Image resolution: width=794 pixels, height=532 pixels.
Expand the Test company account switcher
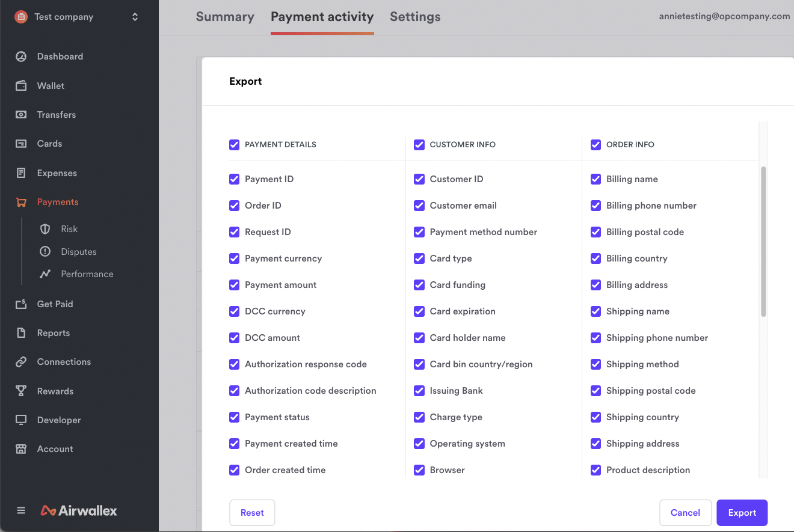(x=135, y=17)
